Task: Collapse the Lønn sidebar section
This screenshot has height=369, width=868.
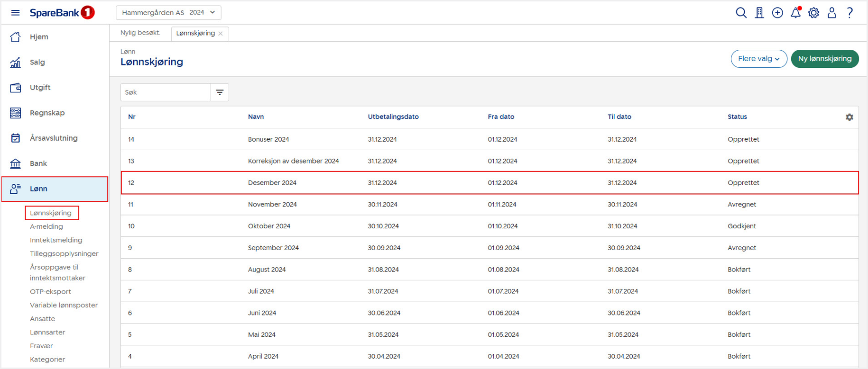Action: (55, 189)
